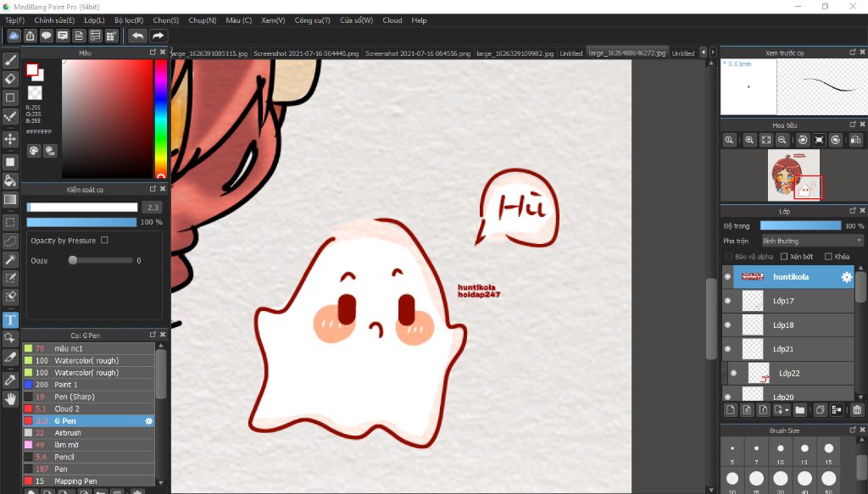Open the Lớp(L) menu

(x=94, y=20)
